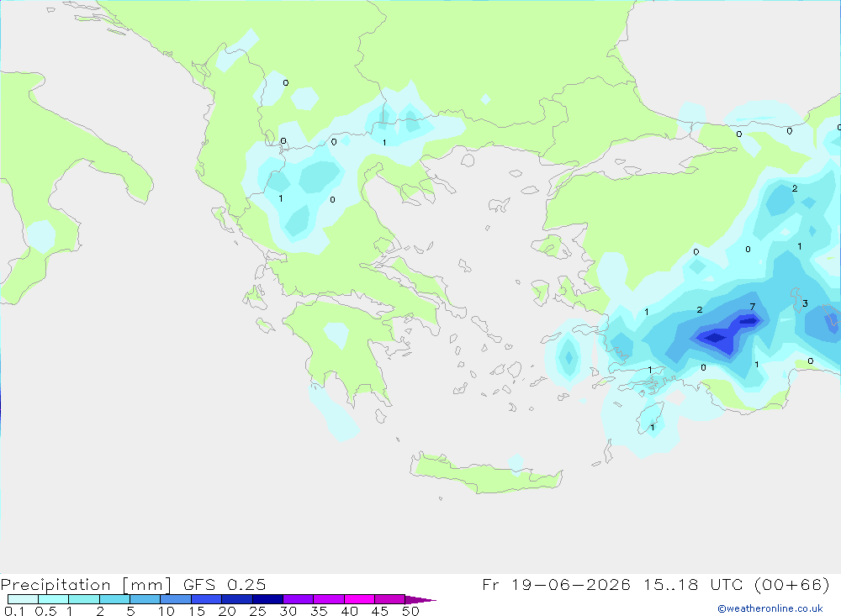Open the weatheronline.co.uk copyright link
841x616 pixels.
[770, 608]
